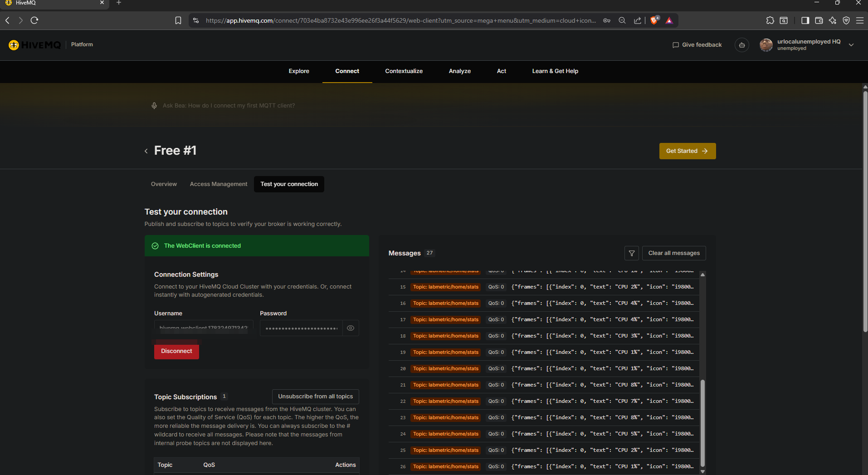Switch to Access Management tab
The height and width of the screenshot is (475, 868).
[219, 184]
